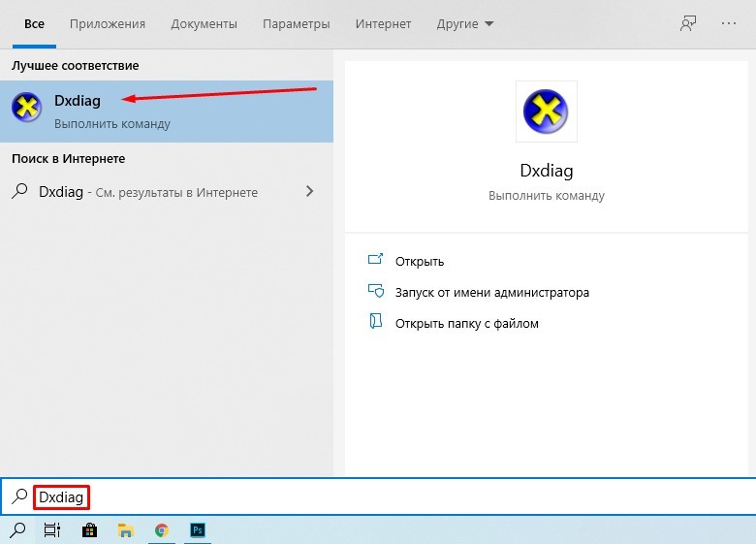
Task: Click the Dxdiag title in preview pane
Action: click(x=547, y=171)
